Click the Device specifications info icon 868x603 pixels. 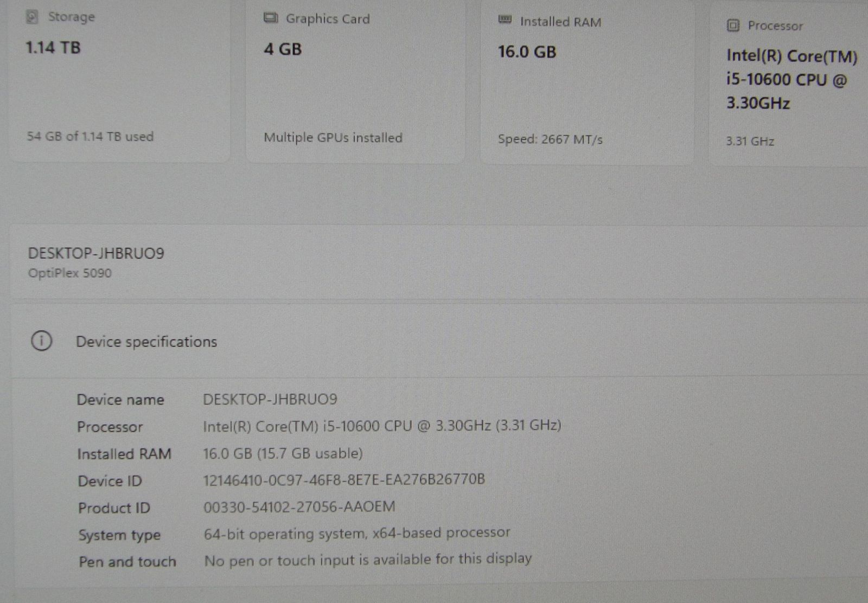coord(42,341)
